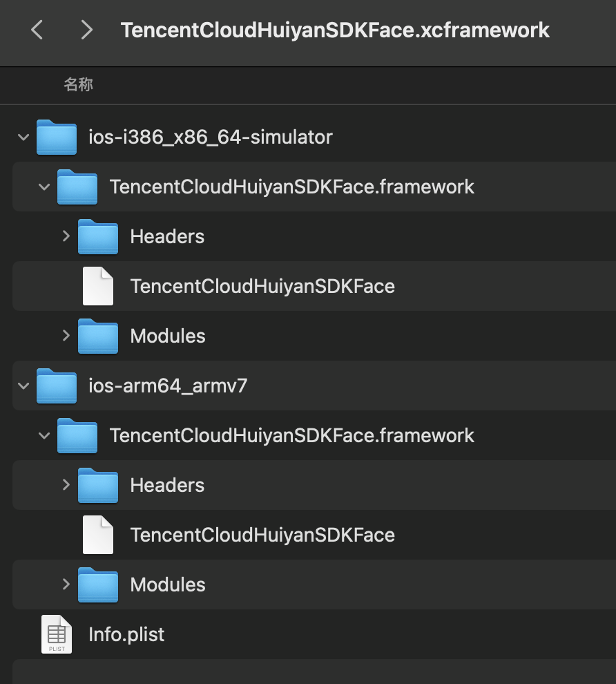616x684 pixels.
Task: Go forward with the right arrow button
Action: (x=87, y=30)
